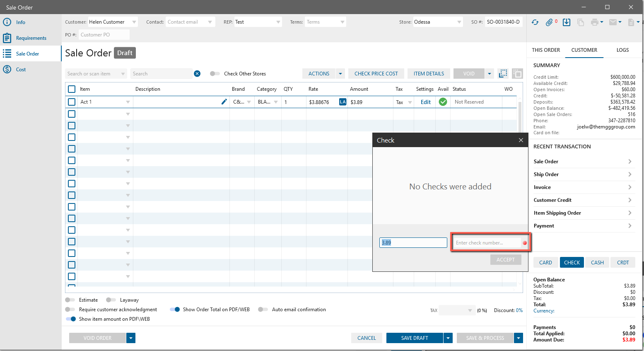644x351 pixels.
Task: Open the REP dropdown
Action: pos(278,22)
